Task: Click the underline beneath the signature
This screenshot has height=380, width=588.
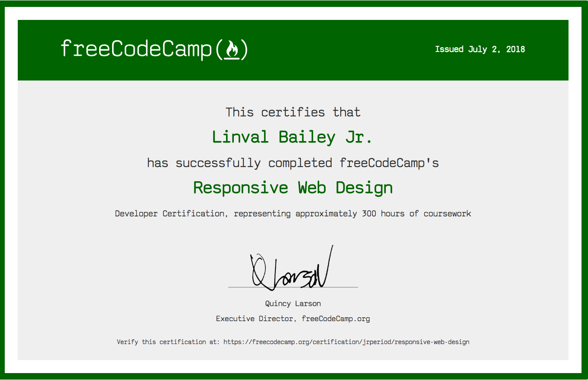Action: pyautogui.click(x=293, y=287)
